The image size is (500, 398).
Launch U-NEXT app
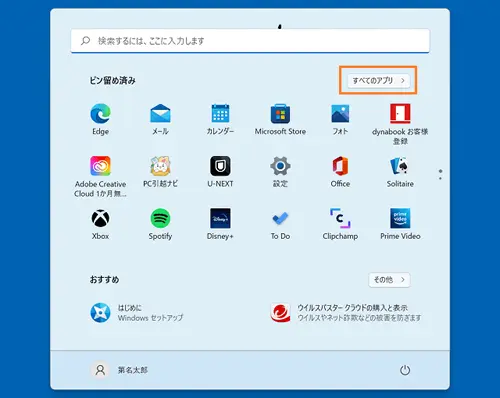pyautogui.click(x=220, y=172)
